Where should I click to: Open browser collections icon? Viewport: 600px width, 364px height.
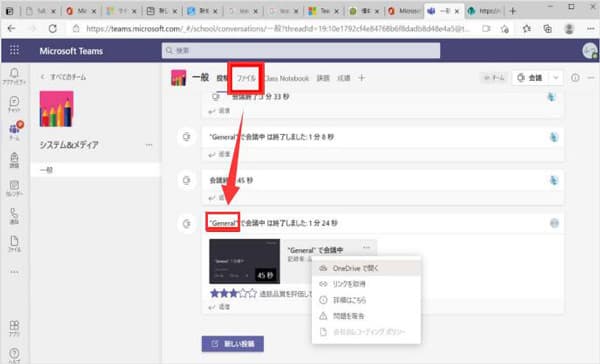[547, 29]
